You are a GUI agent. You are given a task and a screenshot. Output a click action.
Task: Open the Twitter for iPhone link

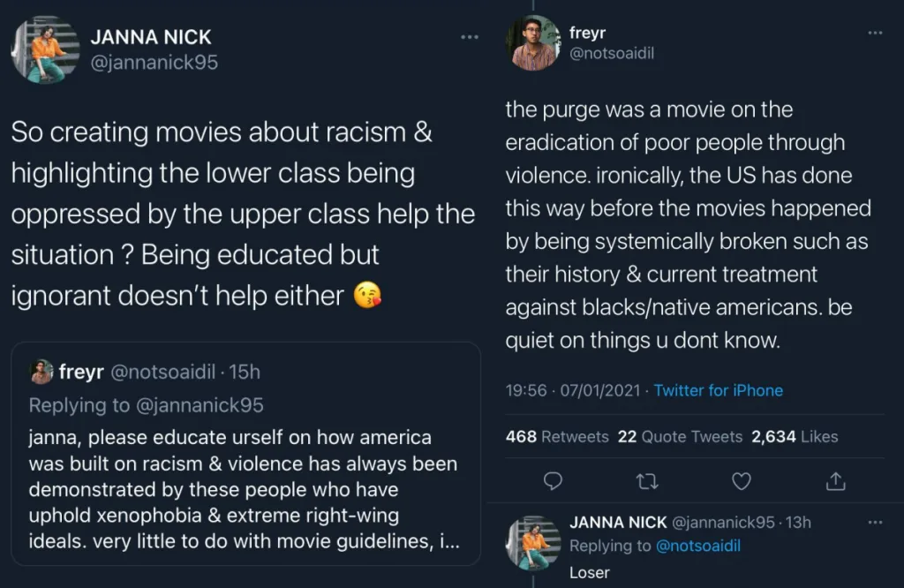[718, 390]
